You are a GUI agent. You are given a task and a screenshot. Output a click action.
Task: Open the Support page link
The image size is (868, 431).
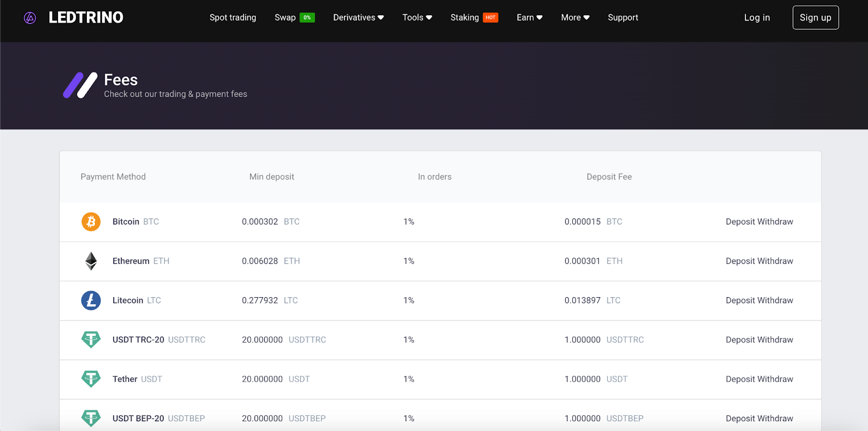click(x=623, y=17)
